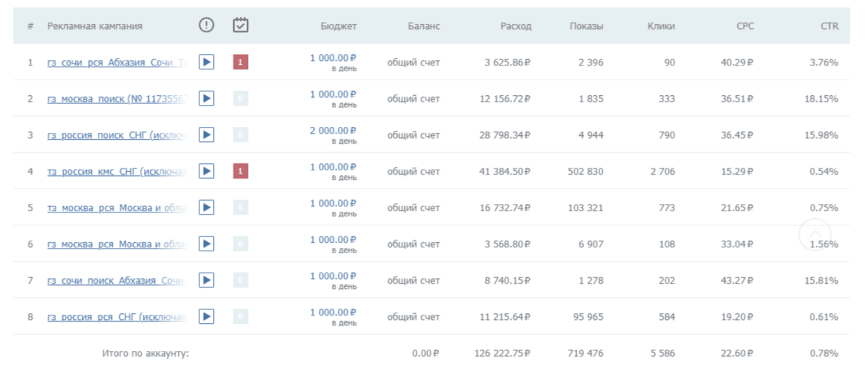
Task: Click the play icon for campaign row 1
Action: click(206, 62)
